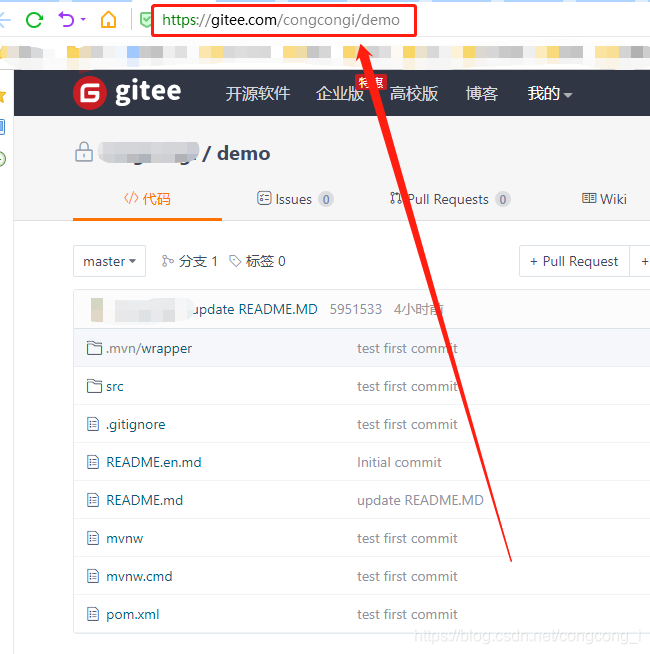Open the mvnw.cmd file
650x654 pixels.
point(139,576)
